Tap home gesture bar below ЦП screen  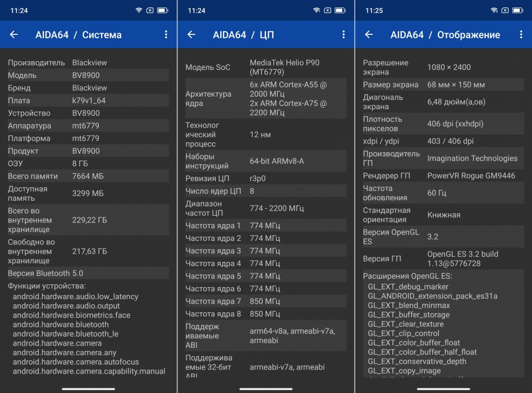coord(265,389)
